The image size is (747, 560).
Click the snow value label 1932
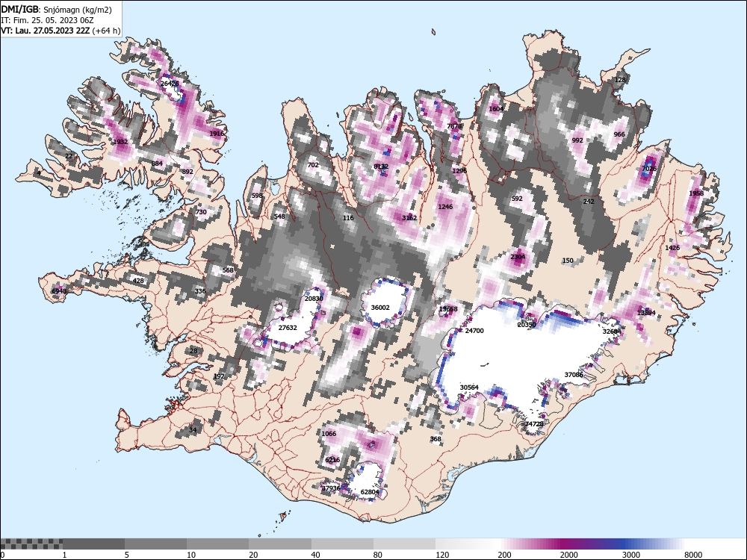tap(120, 142)
